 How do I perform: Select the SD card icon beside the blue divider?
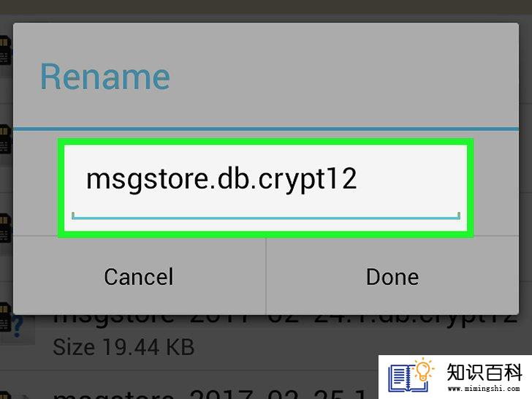[x=5, y=139]
